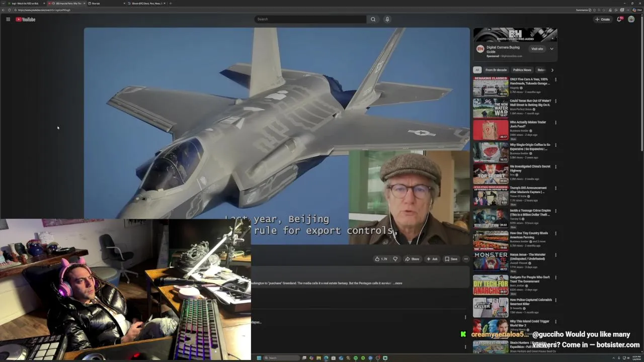Open options for Single-Origin Coffee video

point(555,145)
